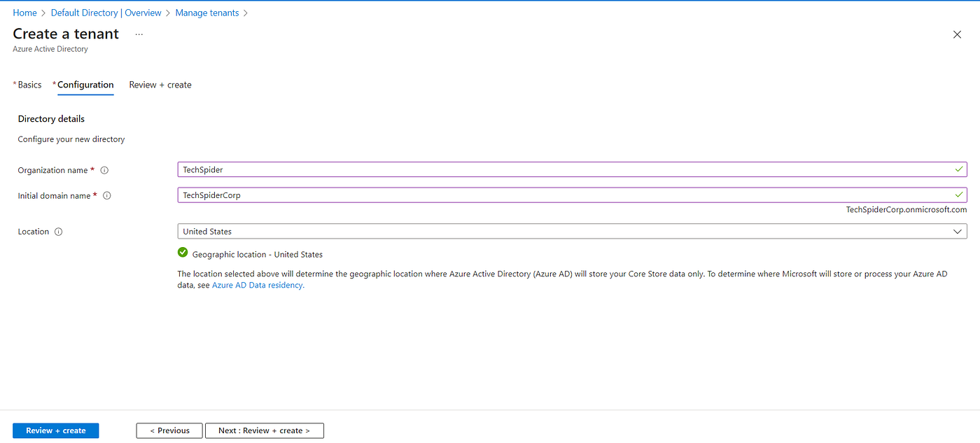Close the Create a tenant pane
The width and height of the screenshot is (980, 443).
click(957, 34)
